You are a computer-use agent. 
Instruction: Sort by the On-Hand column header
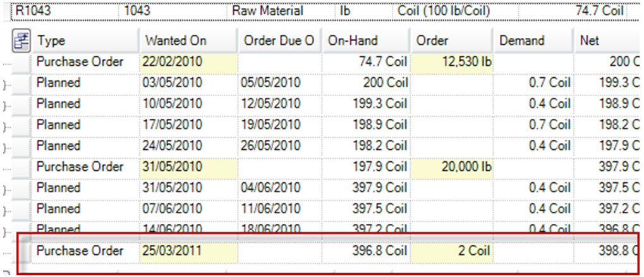(x=366, y=40)
